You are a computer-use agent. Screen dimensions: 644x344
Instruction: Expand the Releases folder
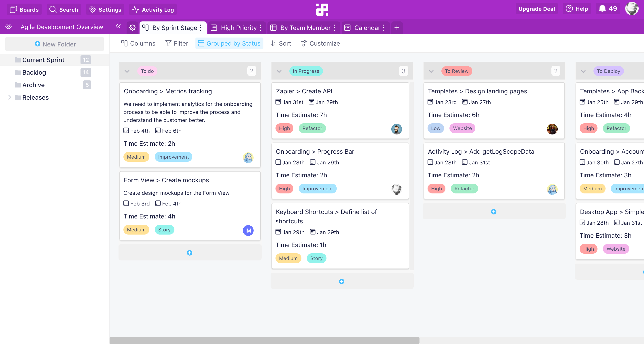(x=9, y=97)
